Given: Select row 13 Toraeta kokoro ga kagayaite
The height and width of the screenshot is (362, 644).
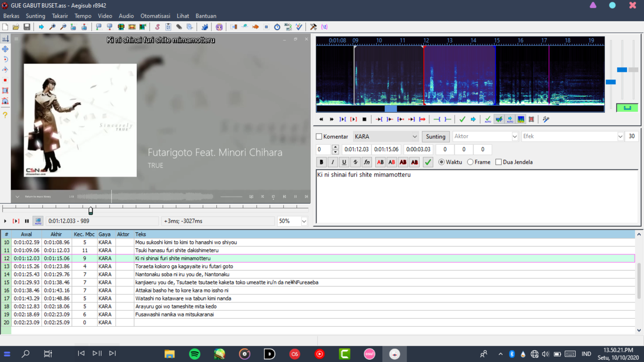Looking at the screenshot, I should tap(319, 267).
